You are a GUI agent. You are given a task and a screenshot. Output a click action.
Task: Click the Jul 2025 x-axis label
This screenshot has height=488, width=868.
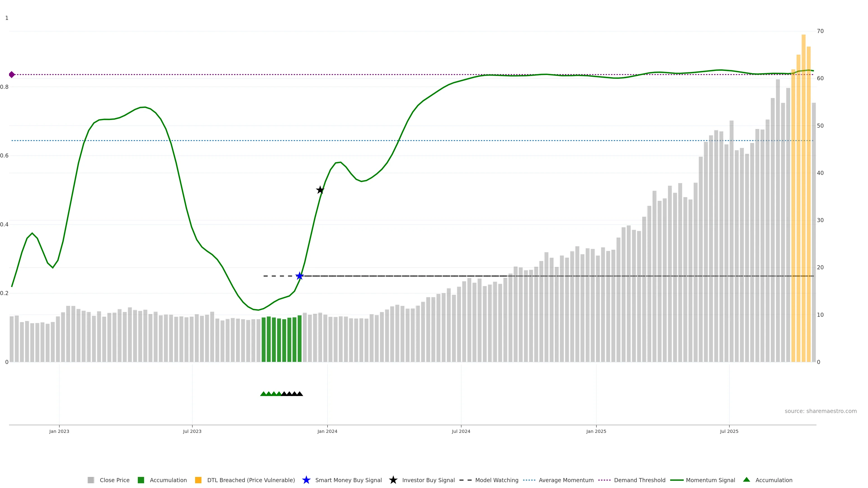point(729,431)
